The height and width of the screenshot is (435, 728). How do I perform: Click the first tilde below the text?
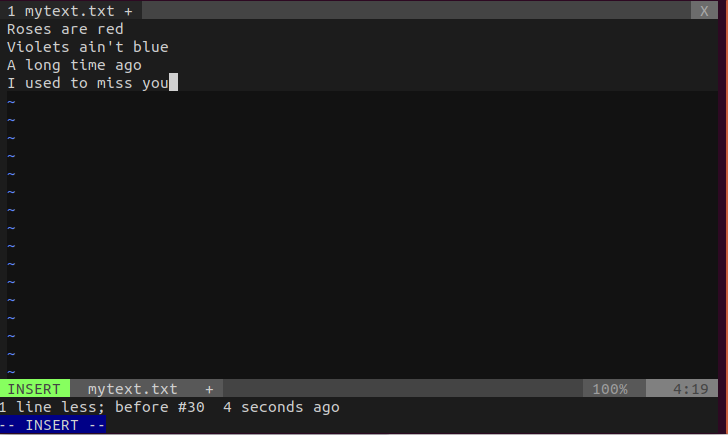11,101
